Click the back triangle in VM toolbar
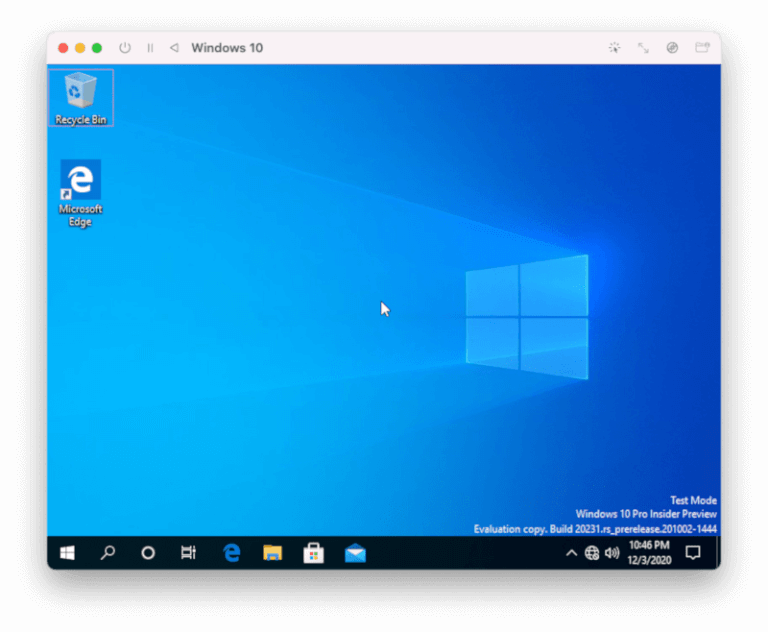Image resolution: width=768 pixels, height=632 pixels. [174, 48]
